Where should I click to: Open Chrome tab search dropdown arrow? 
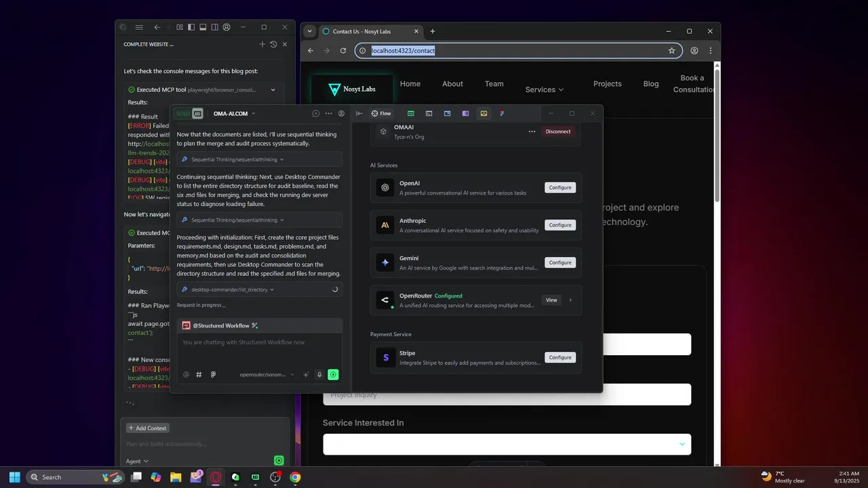[x=310, y=31]
